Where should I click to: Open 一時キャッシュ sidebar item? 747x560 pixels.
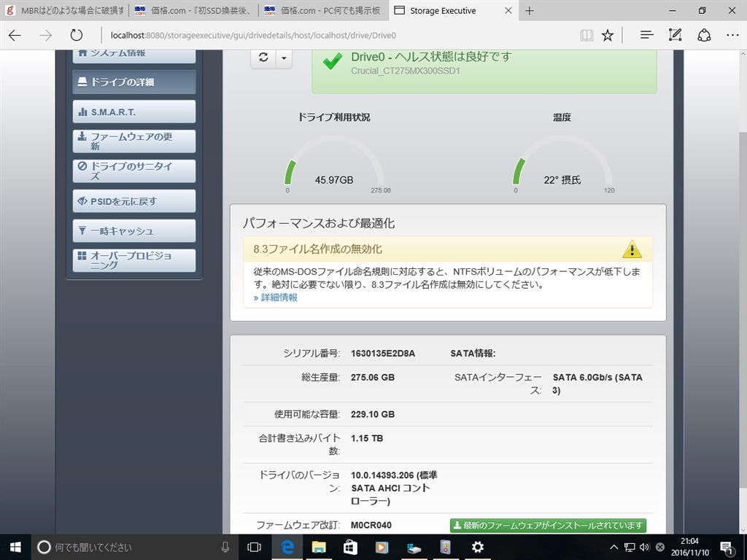[134, 231]
